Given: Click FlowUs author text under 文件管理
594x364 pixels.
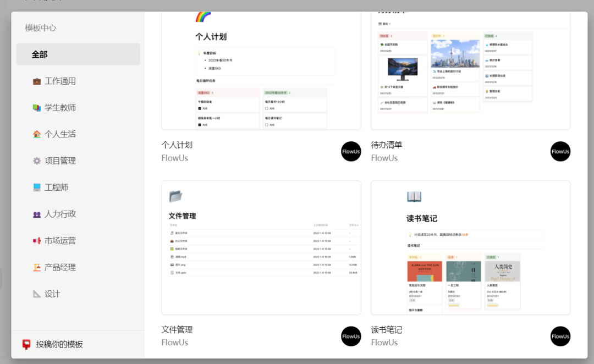Looking at the screenshot, I should 175,343.
